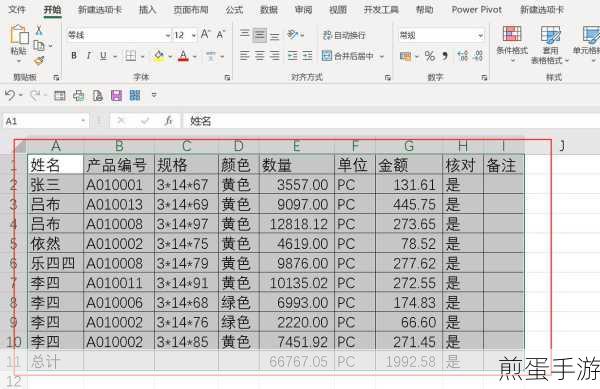Image resolution: width=600 pixels, height=389 pixels.
Task: Open number format 常规 dropdown
Action: click(480, 36)
